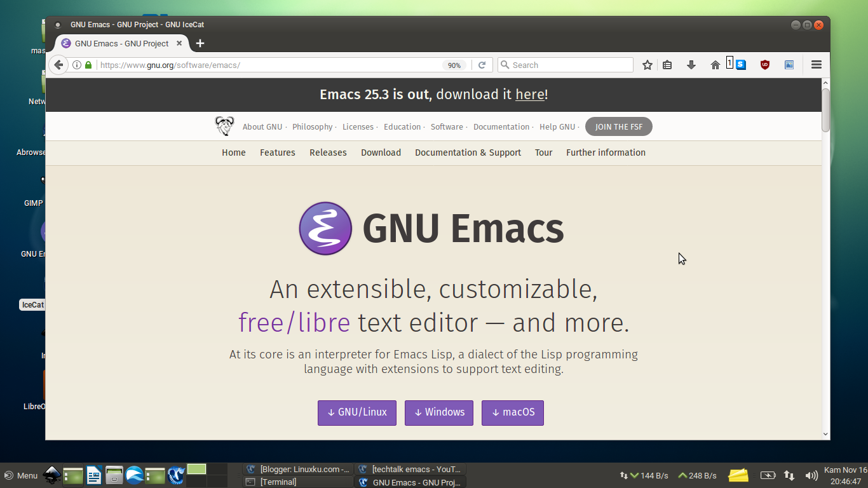Screen dimensions: 868x488
Task: Click the 'here' download link in banner
Action: pos(530,95)
